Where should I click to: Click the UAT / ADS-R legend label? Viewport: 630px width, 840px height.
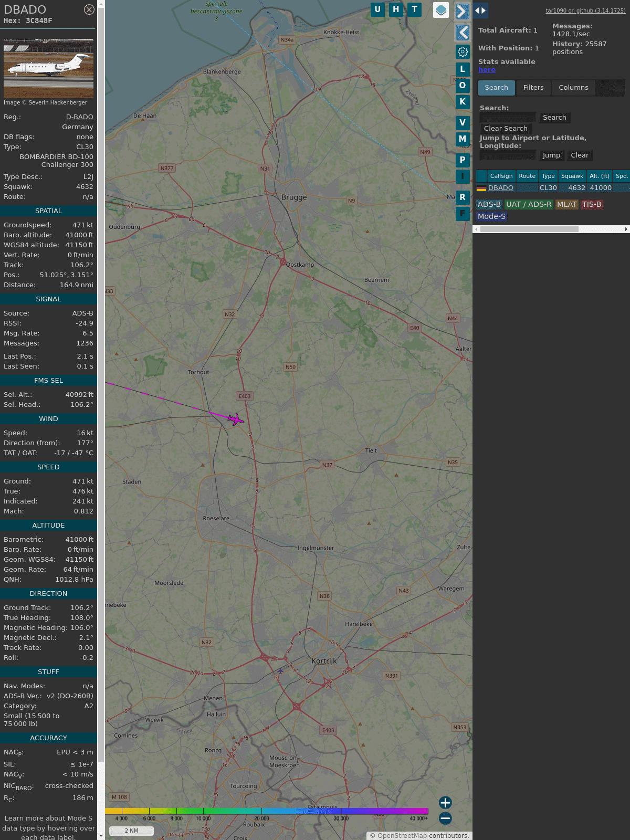[529, 205]
